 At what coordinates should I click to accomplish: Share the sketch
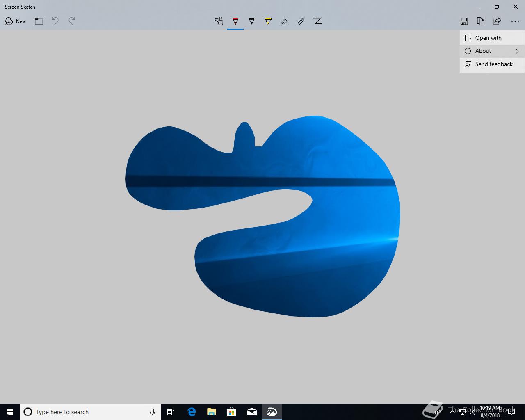tap(497, 21)
